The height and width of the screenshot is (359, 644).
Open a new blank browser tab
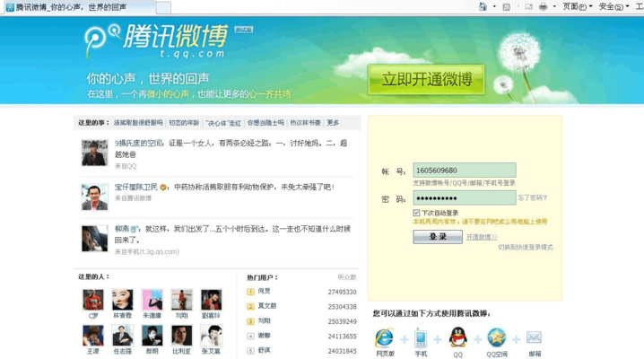163,7
